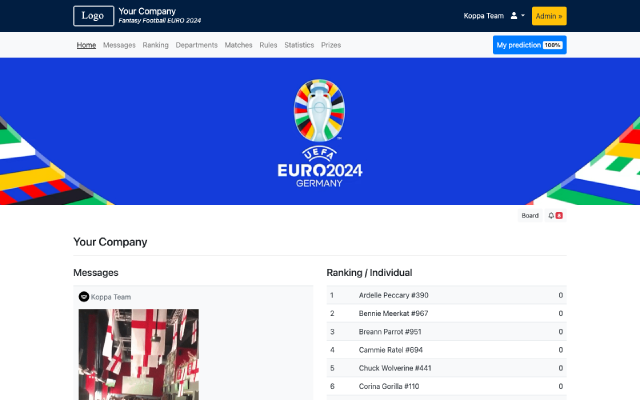Click Koppa Team name in header
This screenshot has height=400, width=640.
(484, 16)
